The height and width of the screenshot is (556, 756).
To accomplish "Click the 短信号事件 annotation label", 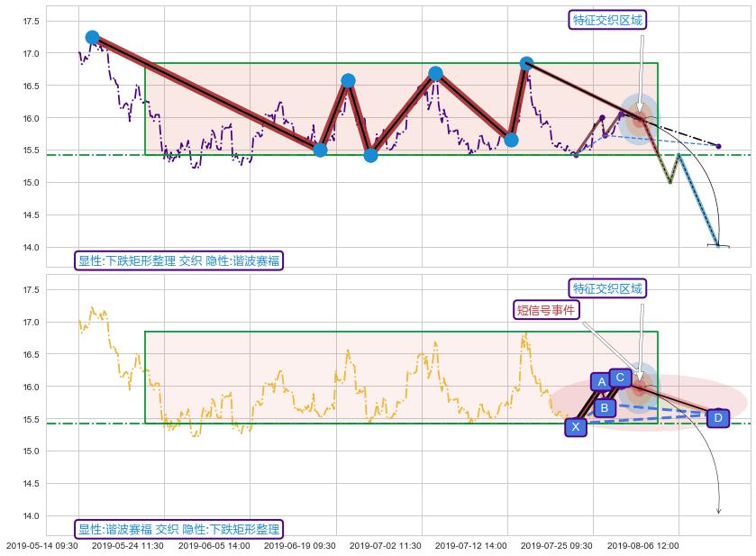I will 546,310.
